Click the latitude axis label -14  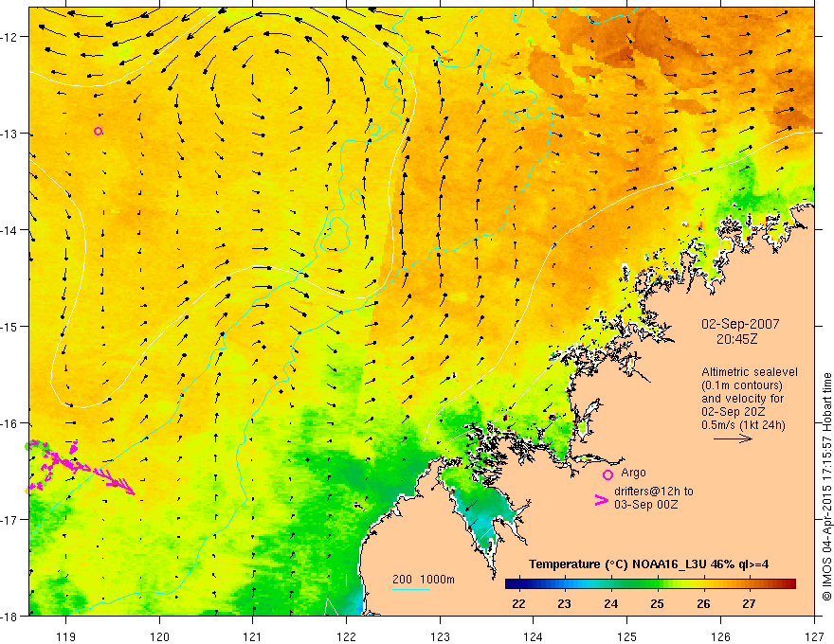pyautogui.click(x=10, y=230)
